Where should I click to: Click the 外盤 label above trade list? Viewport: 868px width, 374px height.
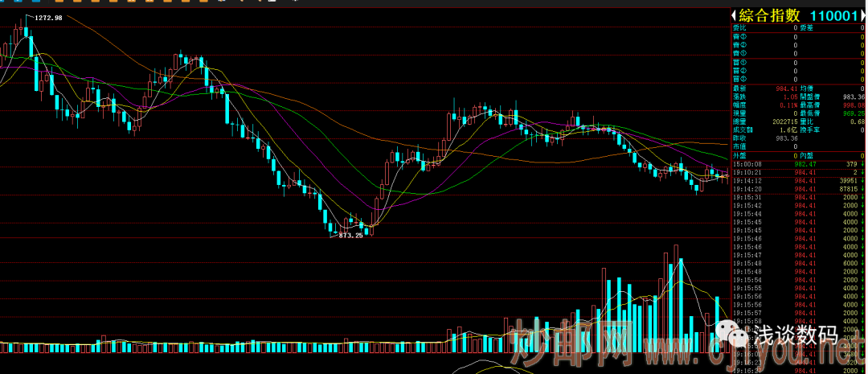(741, 155)
